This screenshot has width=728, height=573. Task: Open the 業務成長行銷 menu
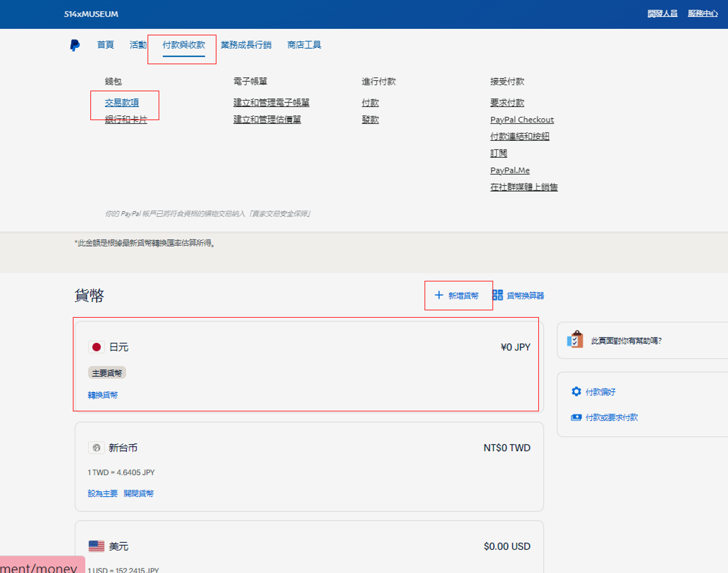click(247, 45)
